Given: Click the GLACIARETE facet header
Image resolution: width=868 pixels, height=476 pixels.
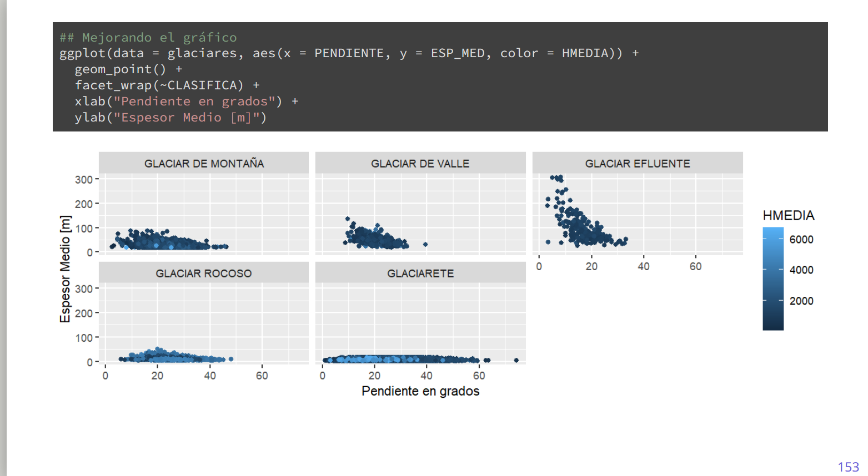Looking at the screenshot, I should (x=420, y=274).
